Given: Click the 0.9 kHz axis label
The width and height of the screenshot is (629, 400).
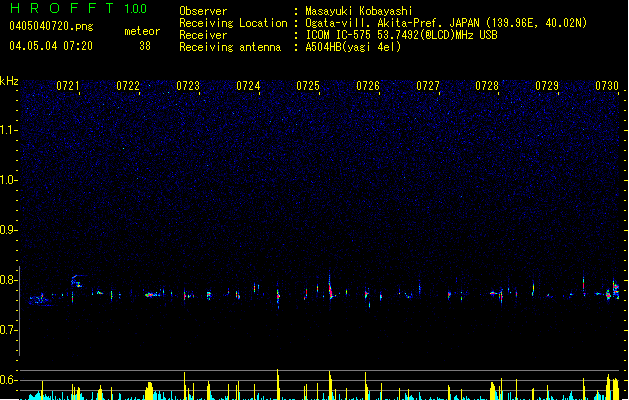Looking at the screenshot, I should (x=8, y=230).
